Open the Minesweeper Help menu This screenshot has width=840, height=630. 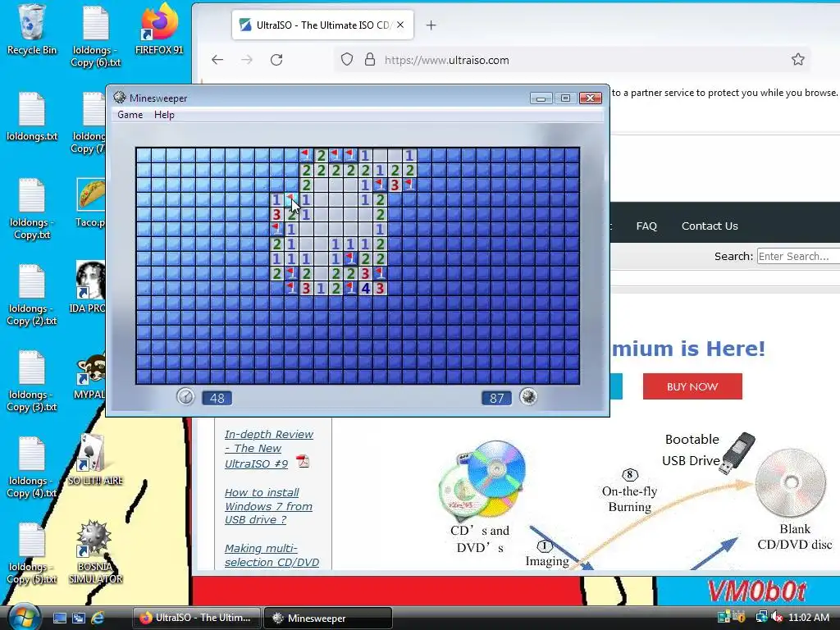[x=164, y=115]
